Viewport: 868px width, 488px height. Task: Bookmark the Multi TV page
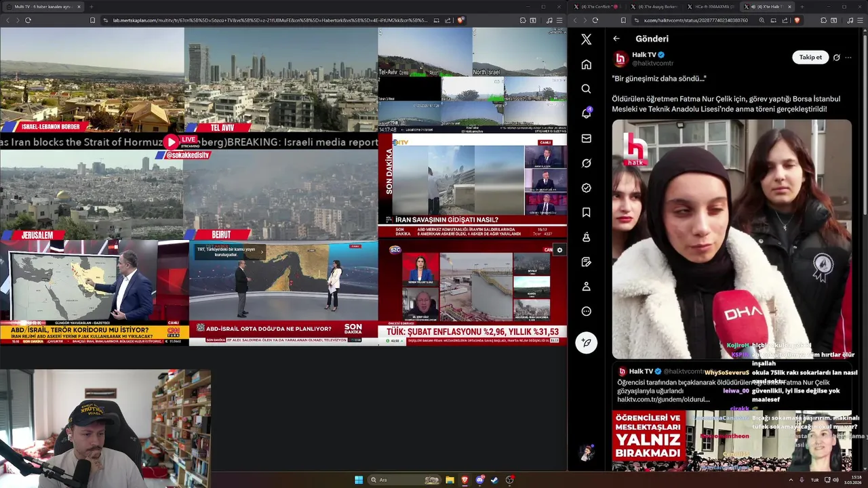tap(93, 20)
